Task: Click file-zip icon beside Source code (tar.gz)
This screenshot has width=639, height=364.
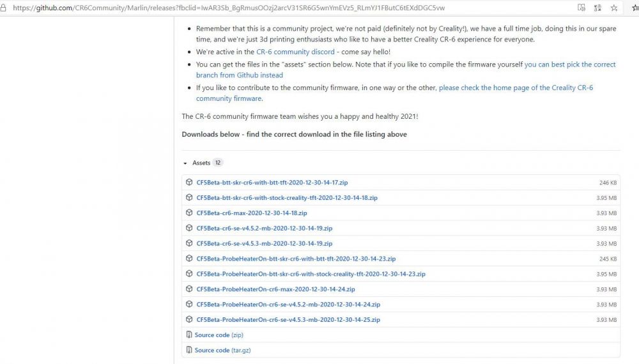Action: point(189,350)
